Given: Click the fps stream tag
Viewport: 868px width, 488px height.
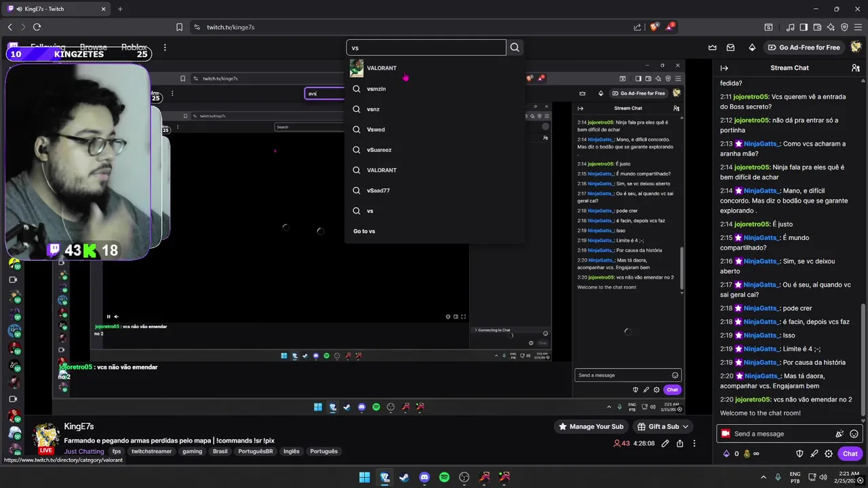Looking at the screenshot, I should (117, 451).
